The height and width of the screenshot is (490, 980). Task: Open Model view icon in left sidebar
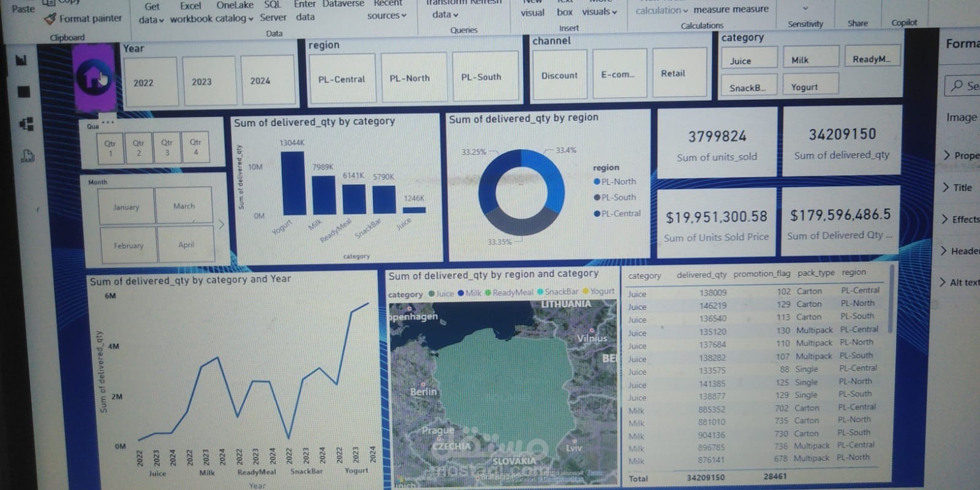click(x=26, y=124)
